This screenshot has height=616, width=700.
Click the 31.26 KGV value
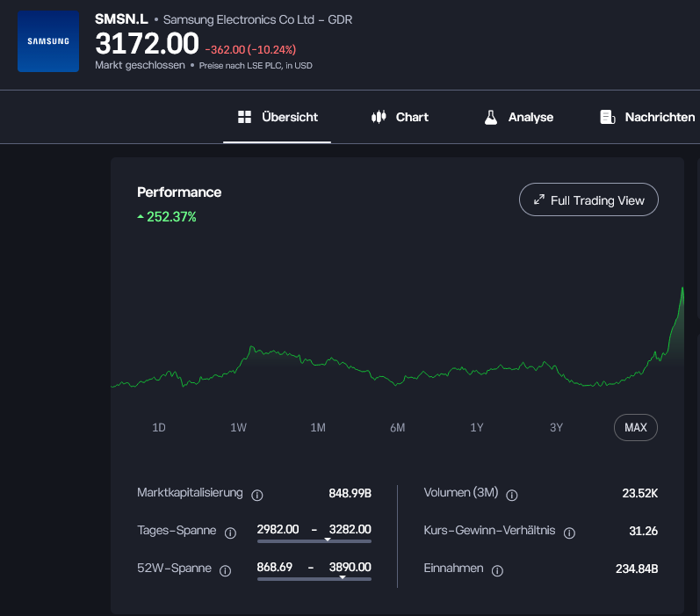[643, 531]
